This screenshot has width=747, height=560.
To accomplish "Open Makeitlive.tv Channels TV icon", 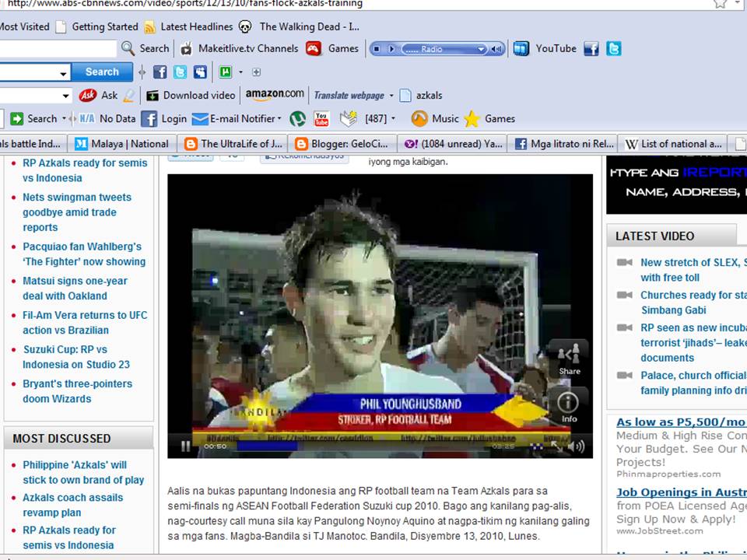I will point(186,48).
